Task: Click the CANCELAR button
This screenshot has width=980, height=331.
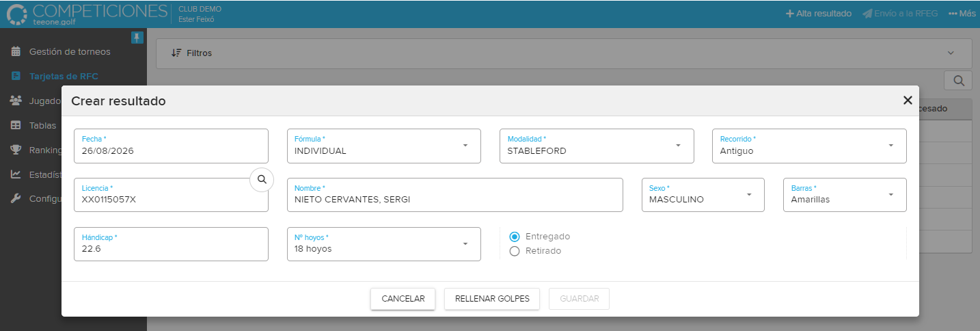Action: tap(403, 299)
